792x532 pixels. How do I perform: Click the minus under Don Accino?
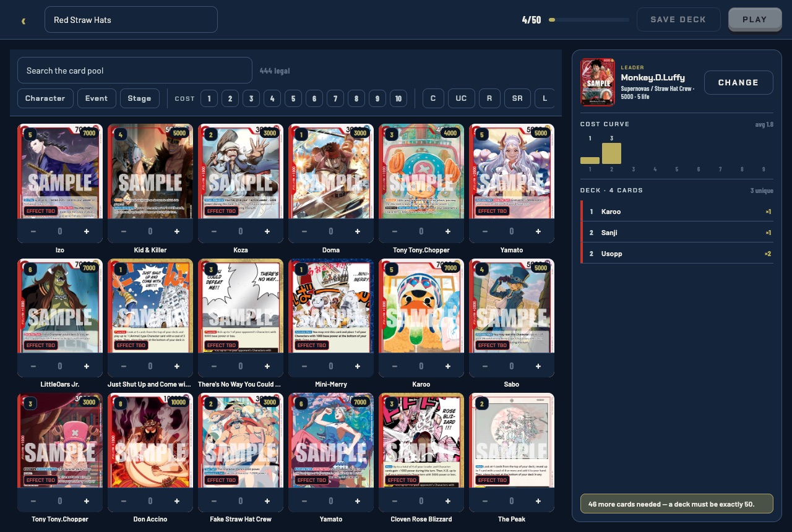click(124, 500)
